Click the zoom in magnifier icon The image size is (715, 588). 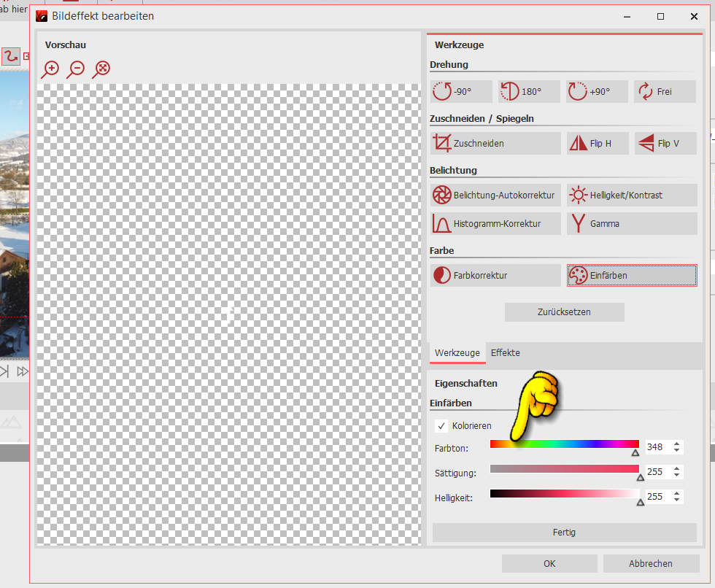coord(50,69)
